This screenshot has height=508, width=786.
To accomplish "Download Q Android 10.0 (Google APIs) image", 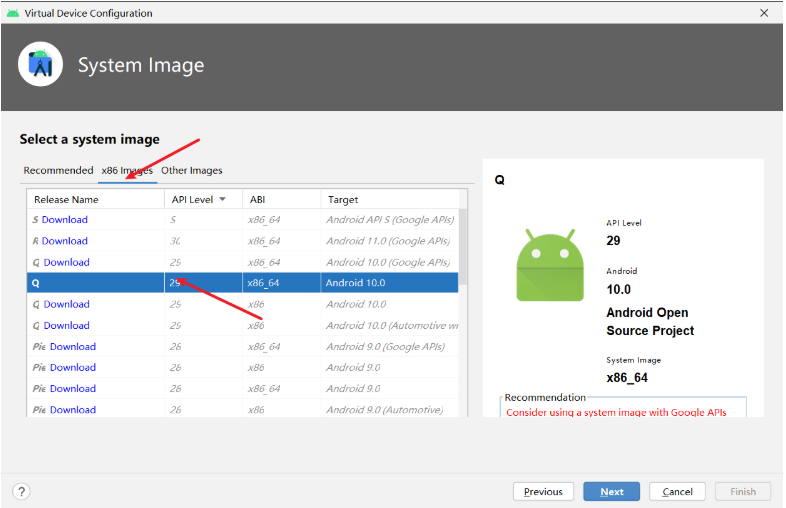I will pos(67,262).
